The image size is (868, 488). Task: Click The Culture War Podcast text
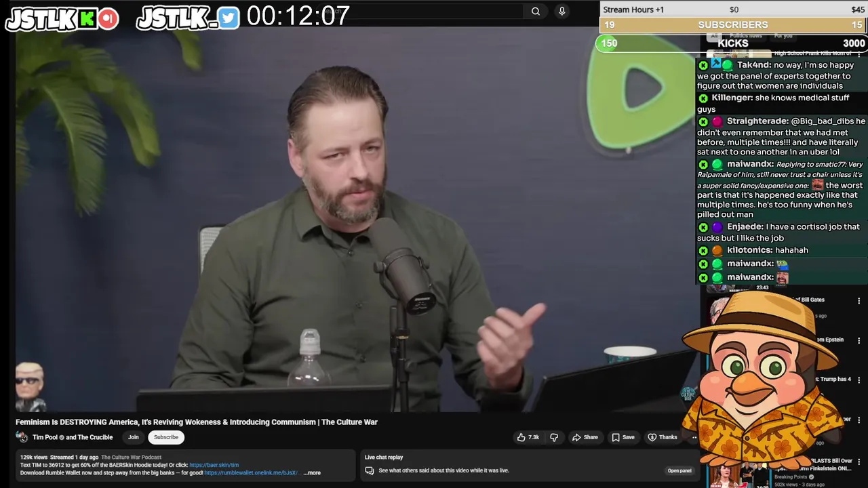132,457
